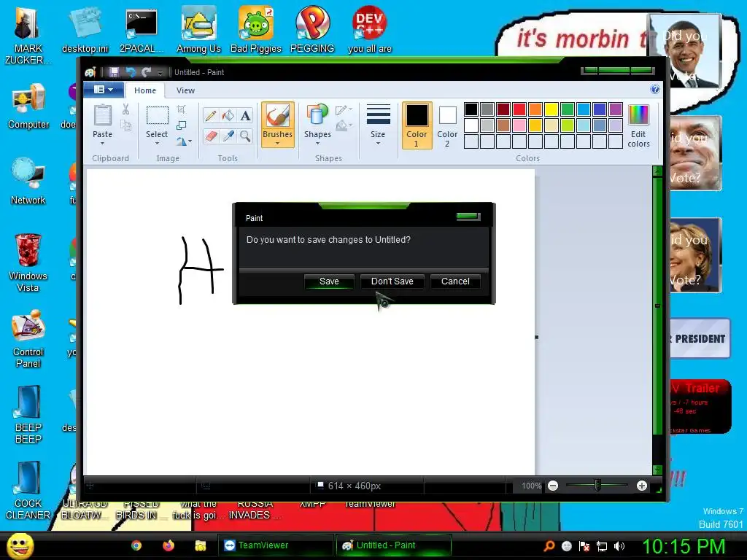Screen dimensions: 747x560
Task: Click the zoom slider handle in status bar
Action: pyautogui.click(x=597, y=486)
